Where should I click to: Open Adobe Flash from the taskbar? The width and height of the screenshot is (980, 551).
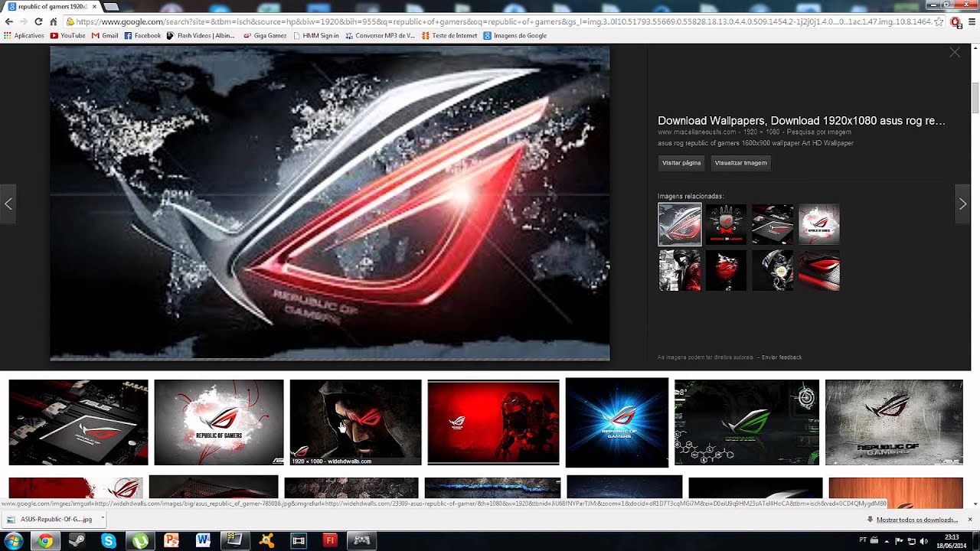(x=330, y=541)
